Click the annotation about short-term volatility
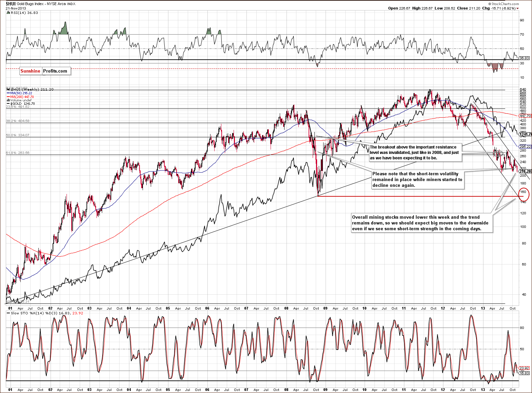532x393 pixels. click(417, 179)
